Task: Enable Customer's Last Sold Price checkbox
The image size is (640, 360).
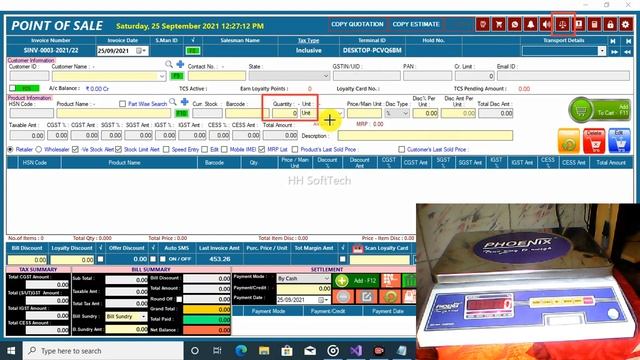Action: (x=402, y=149)
